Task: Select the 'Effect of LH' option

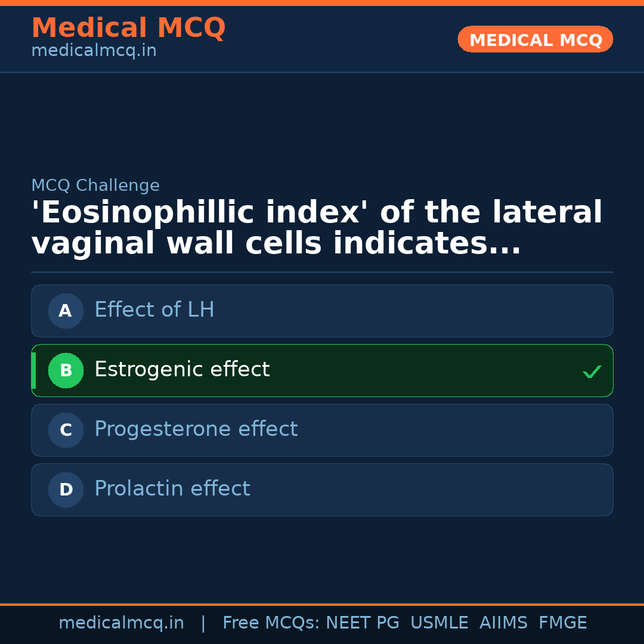Action: click(154, 310)
